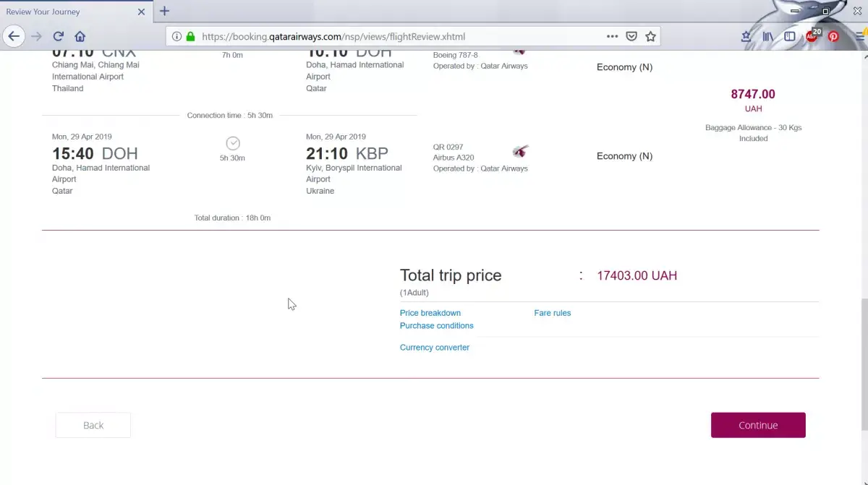The image size is (868, 485).
Task: Open the Firefox Library icon
Action: (768, 36)
